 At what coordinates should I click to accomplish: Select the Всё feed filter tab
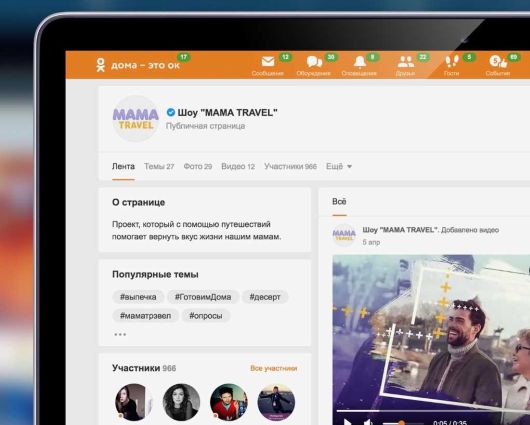[x=339, y=202]
